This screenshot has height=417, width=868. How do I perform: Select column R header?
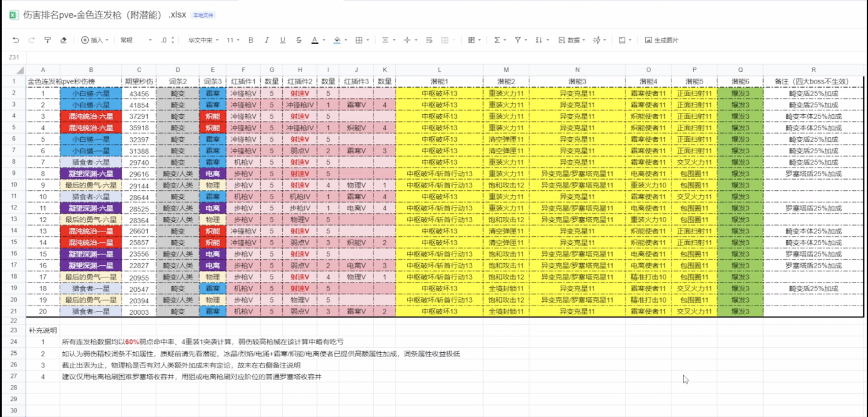click(813, 70)
